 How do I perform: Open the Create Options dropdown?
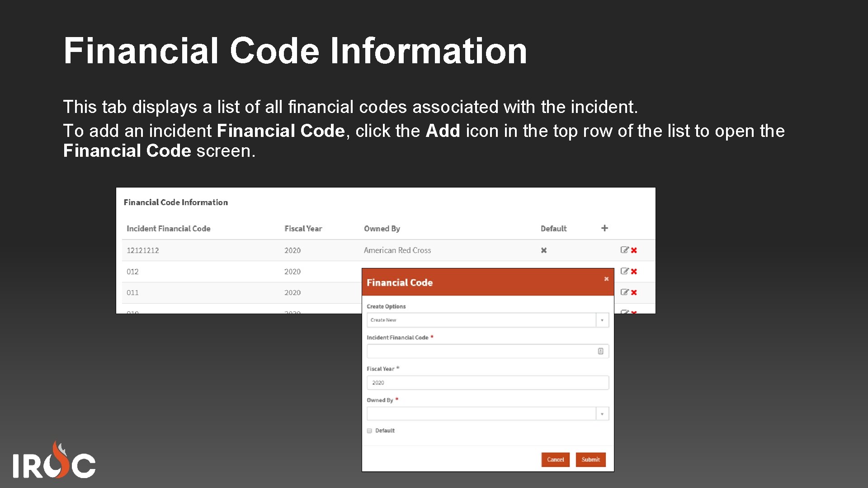[x=602, y=320]
